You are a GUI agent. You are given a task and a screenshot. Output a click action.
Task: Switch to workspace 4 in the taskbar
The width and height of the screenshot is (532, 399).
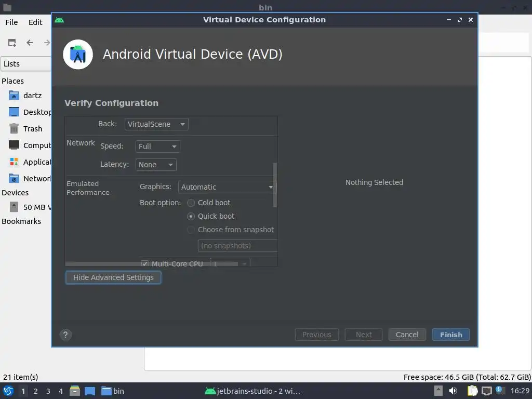coord(61,391)
